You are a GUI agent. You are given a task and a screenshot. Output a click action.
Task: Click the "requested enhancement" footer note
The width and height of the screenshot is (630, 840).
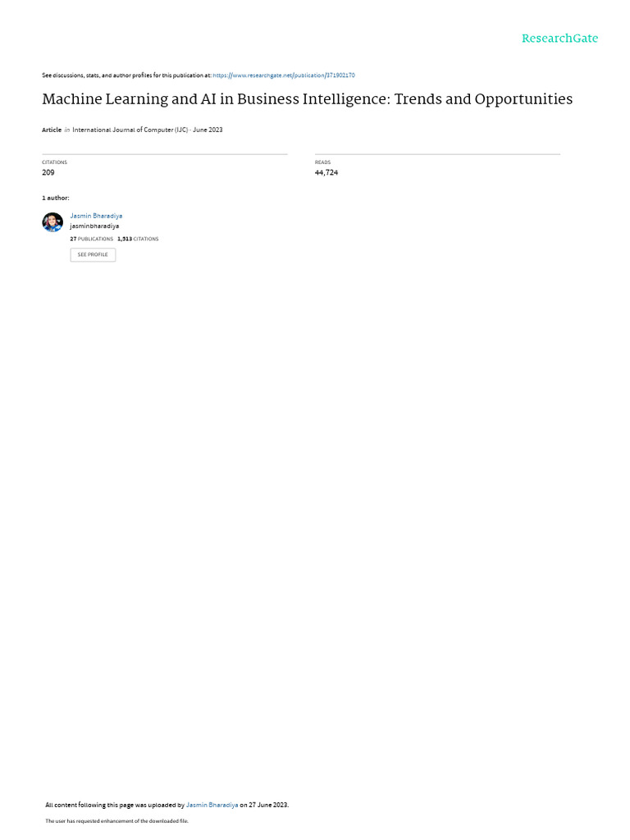pyautogui.click(x=116, y=820)
